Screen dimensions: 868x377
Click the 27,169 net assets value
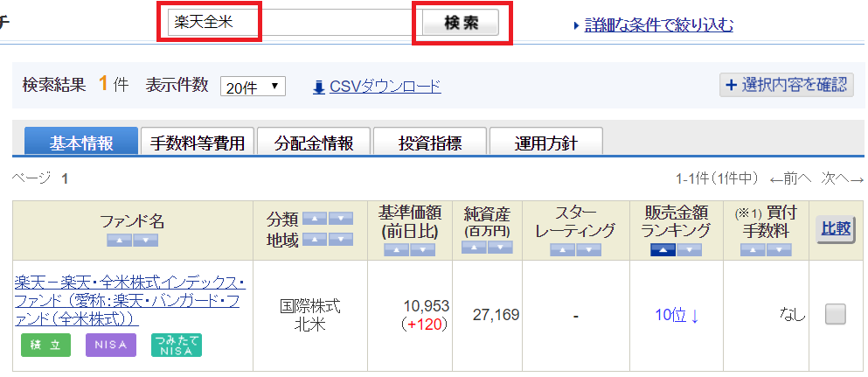(x=496, y=315)
